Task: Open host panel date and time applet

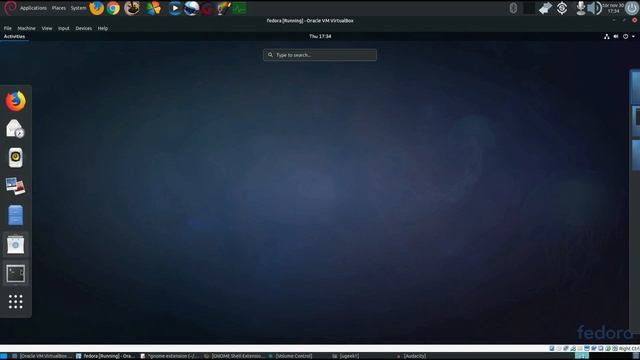Action: pyautogui.click(x=613, y=8)
